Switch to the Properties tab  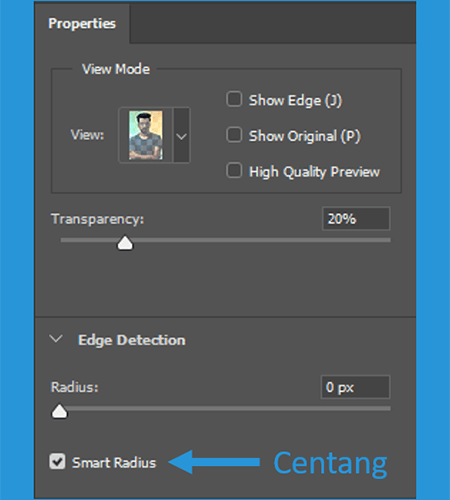click(82, 23)
